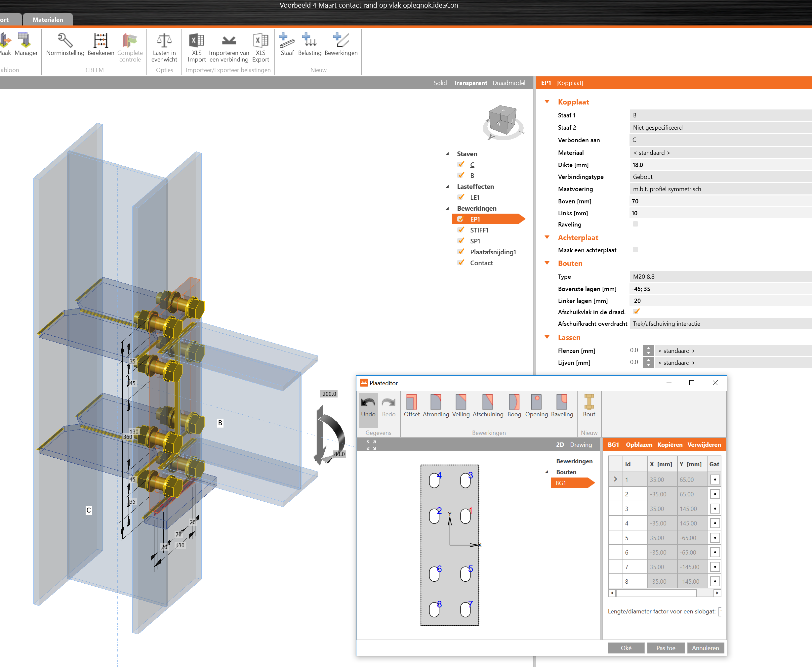Add a new Bout in Plateditor
Image resolution: width=812 pixels, height=667 pixels.
pos(589,402)
